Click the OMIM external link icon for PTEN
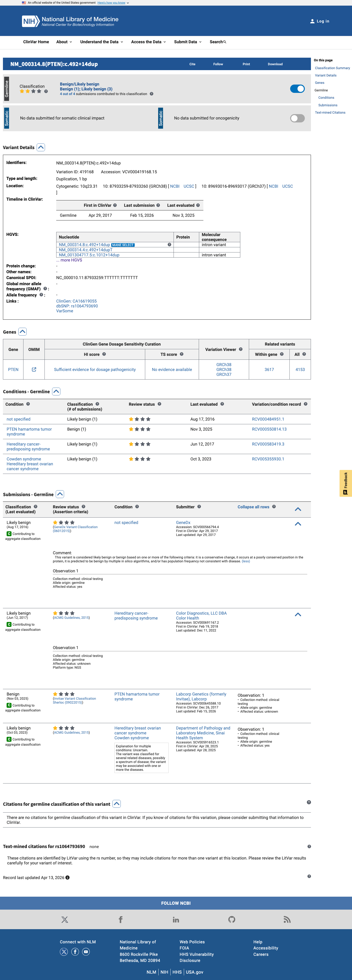 coord(34,370)
